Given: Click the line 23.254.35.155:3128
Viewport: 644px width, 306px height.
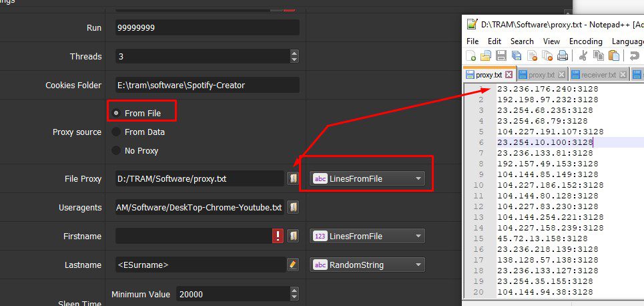Looking at the screenshot, I should click(x=545, y=281).
